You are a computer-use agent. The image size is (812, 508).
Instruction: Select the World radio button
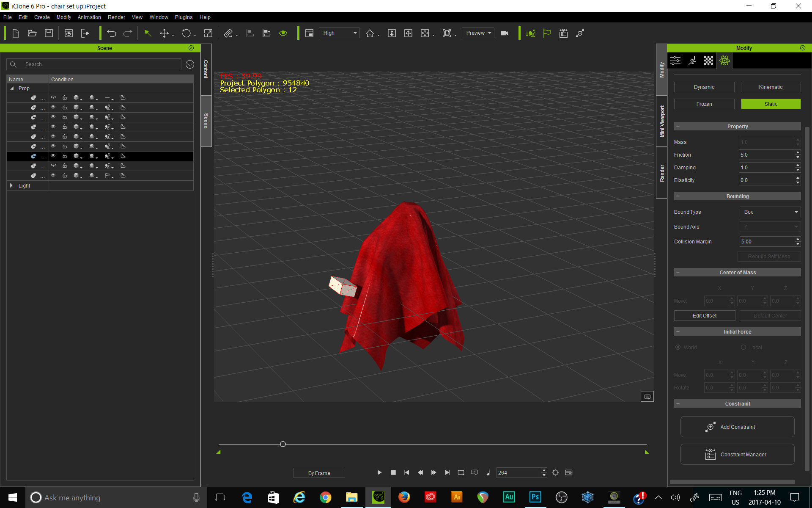(678, 347)
